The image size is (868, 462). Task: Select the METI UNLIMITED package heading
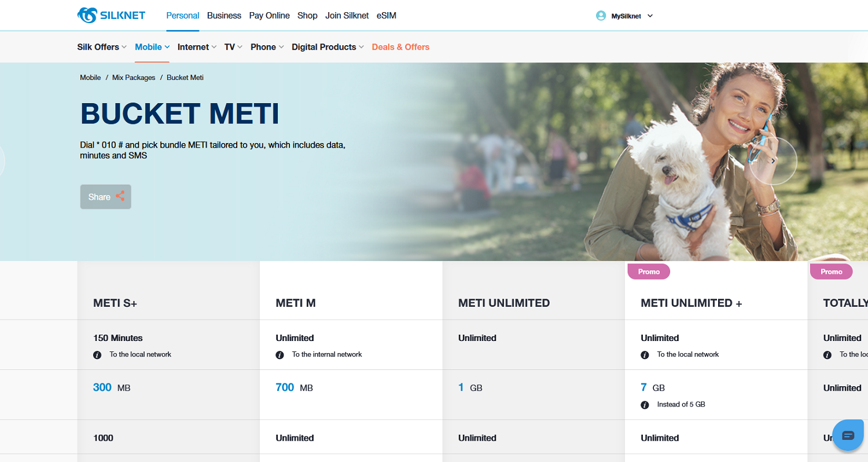point(504,303)
